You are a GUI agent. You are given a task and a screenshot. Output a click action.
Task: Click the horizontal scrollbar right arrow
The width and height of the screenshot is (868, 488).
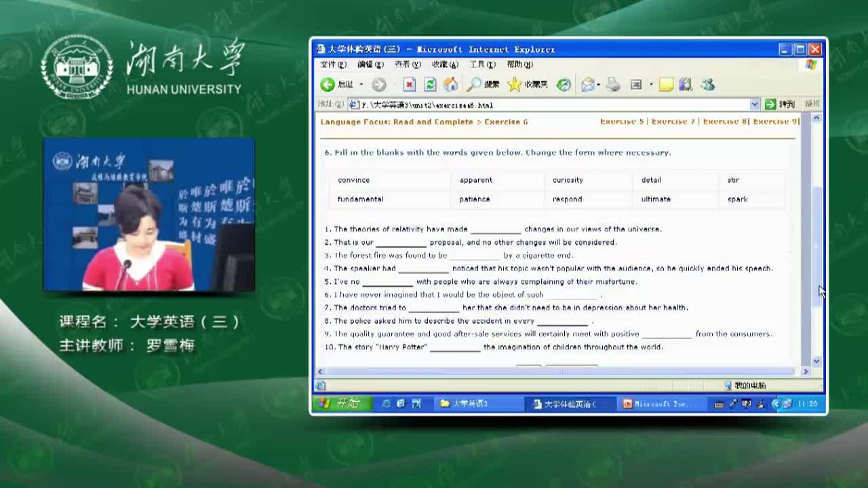pos(806,371)
